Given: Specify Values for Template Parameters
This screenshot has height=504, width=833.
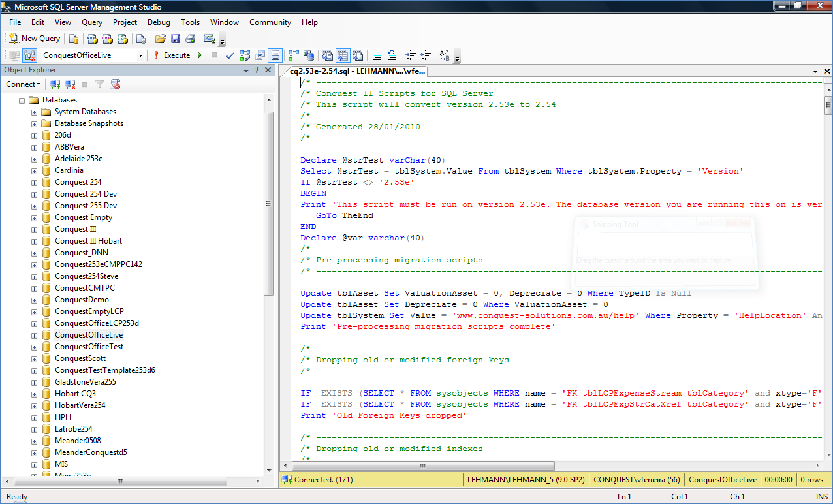Looking at the screenshot, I should click(x=445, y=55).
